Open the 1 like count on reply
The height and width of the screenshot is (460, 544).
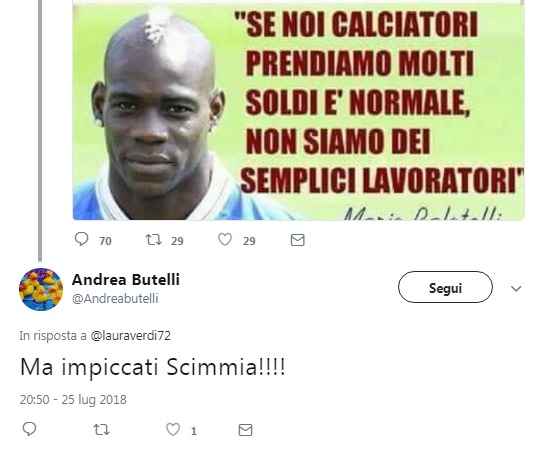point(194,431)
